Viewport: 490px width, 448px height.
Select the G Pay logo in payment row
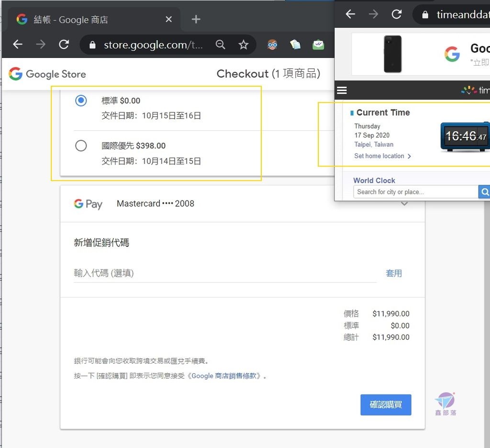coord(88,204)
